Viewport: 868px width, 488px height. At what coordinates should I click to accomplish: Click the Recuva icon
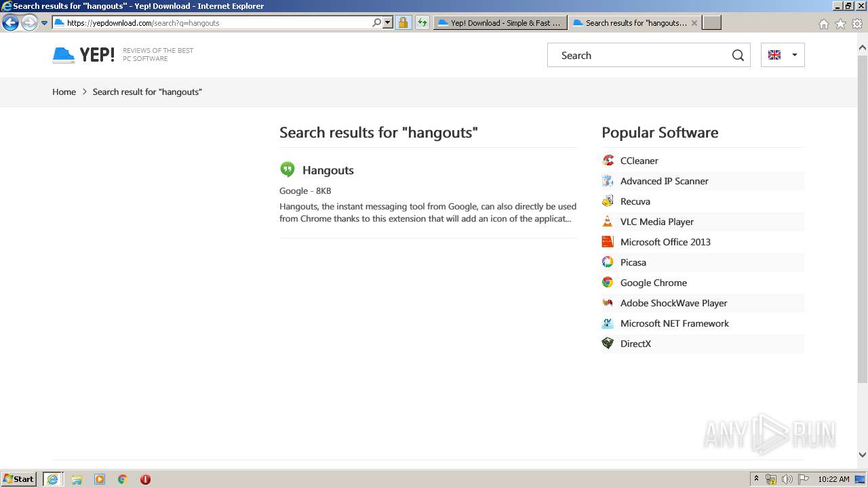coord(608,201)
